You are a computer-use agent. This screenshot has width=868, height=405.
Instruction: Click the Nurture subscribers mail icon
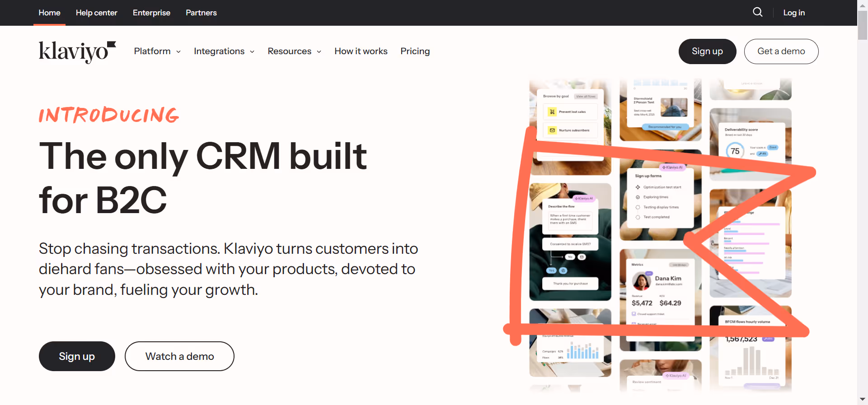click(x=552, y=130)
